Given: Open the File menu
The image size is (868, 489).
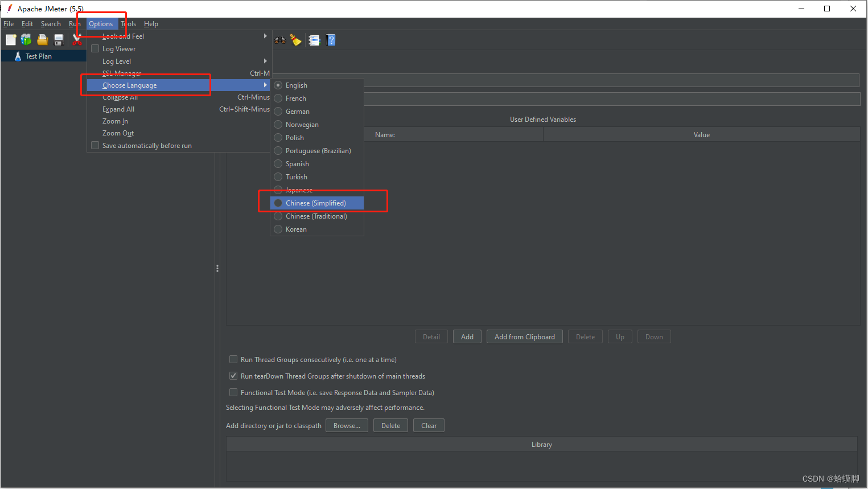Looking at the screenshot, I should (9, 24).
